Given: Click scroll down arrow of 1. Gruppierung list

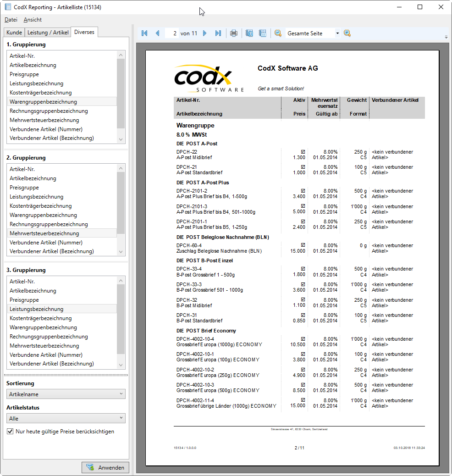Looking at the screenshot, I should click(121, 139).
